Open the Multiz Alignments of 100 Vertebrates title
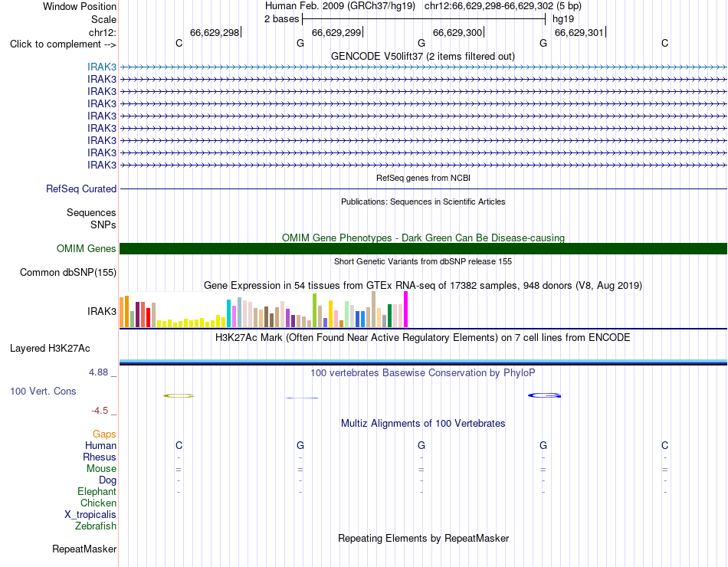 423,424
